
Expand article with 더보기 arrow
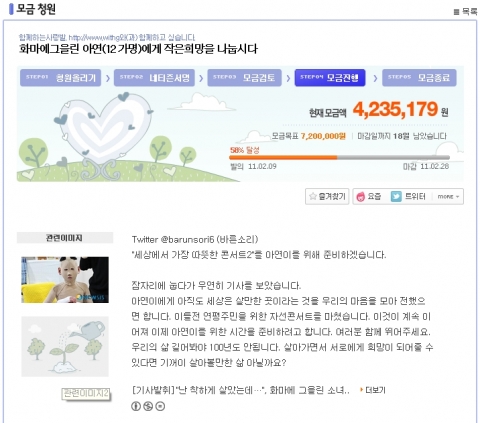pyautogui.click(x=361, y=390)
